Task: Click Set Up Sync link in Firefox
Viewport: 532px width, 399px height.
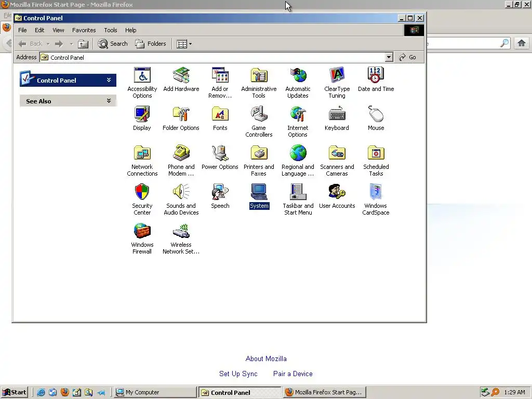Action: click(238, 374)
